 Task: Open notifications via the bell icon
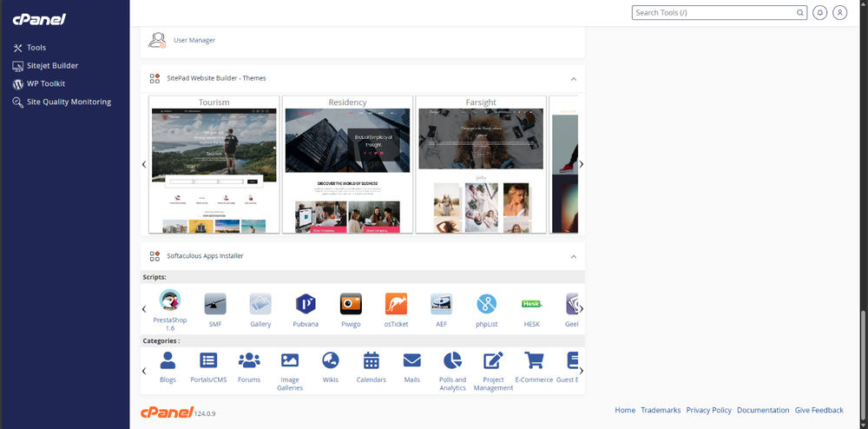(x=820, y=13)
